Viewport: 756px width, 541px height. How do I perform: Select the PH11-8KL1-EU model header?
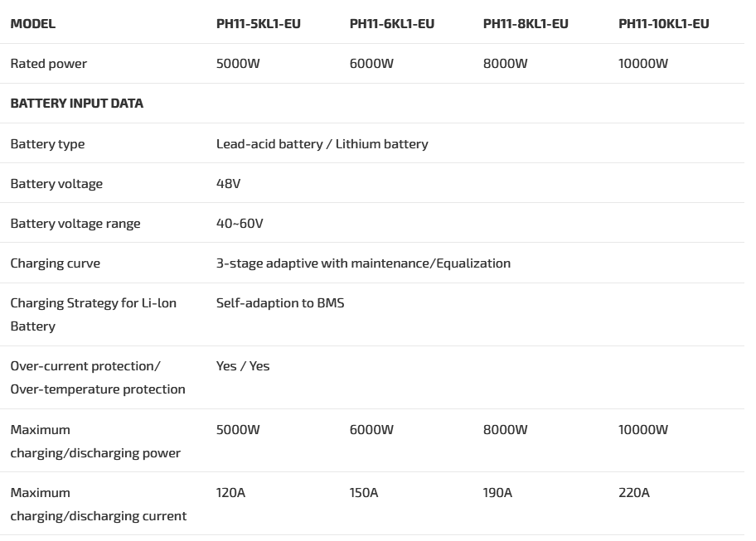526,24
